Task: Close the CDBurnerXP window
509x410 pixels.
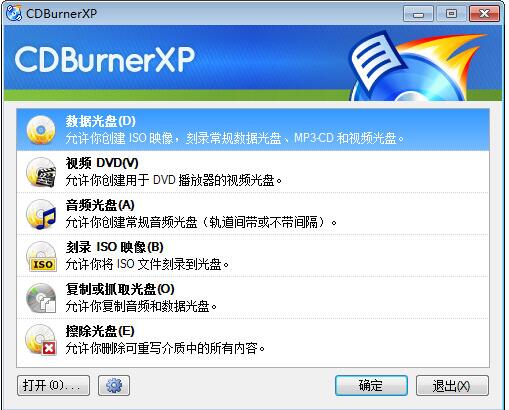Action: coord(484,14)
